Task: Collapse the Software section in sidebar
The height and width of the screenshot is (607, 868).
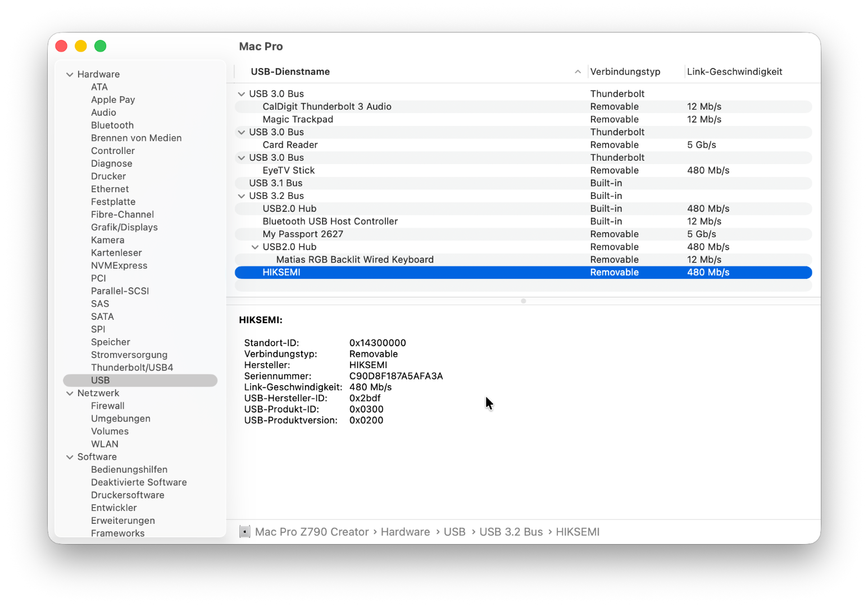Action: pos(70,457)
